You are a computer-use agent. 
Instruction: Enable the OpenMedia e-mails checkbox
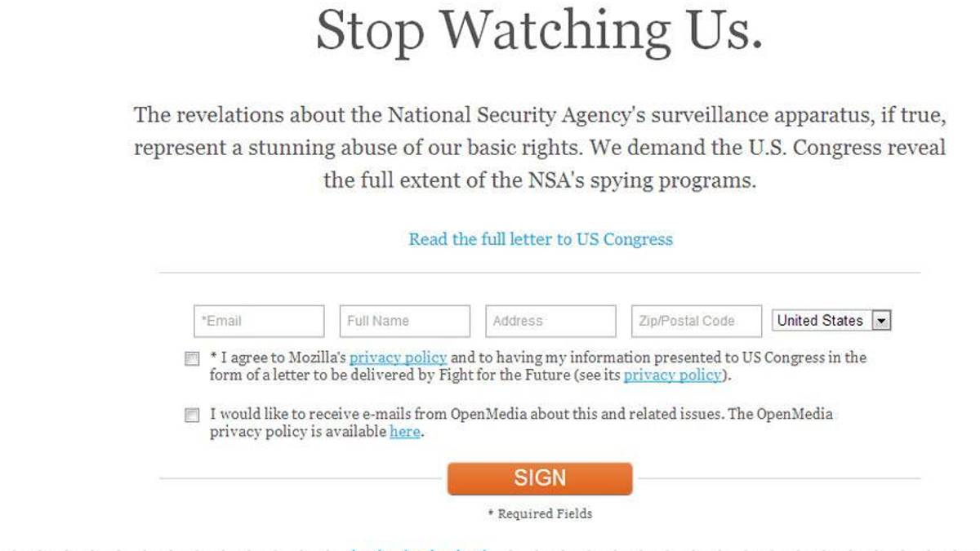[192, 415]
